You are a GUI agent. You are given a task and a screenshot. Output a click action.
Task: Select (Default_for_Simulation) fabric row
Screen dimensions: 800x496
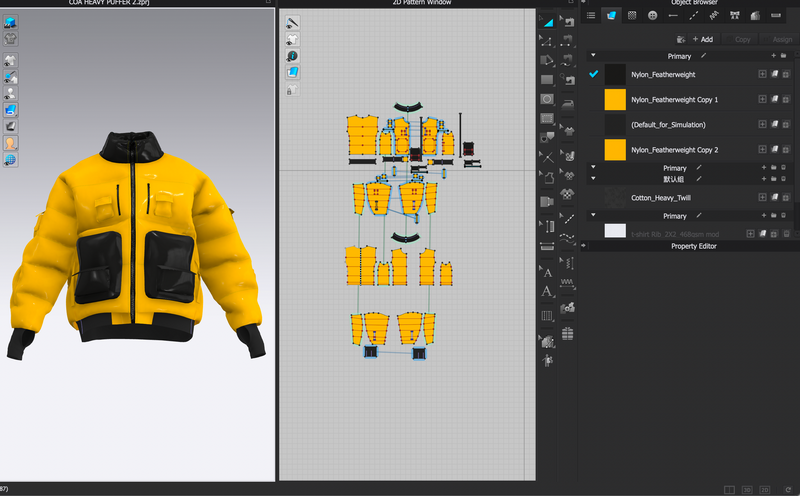tap(690, 125)
